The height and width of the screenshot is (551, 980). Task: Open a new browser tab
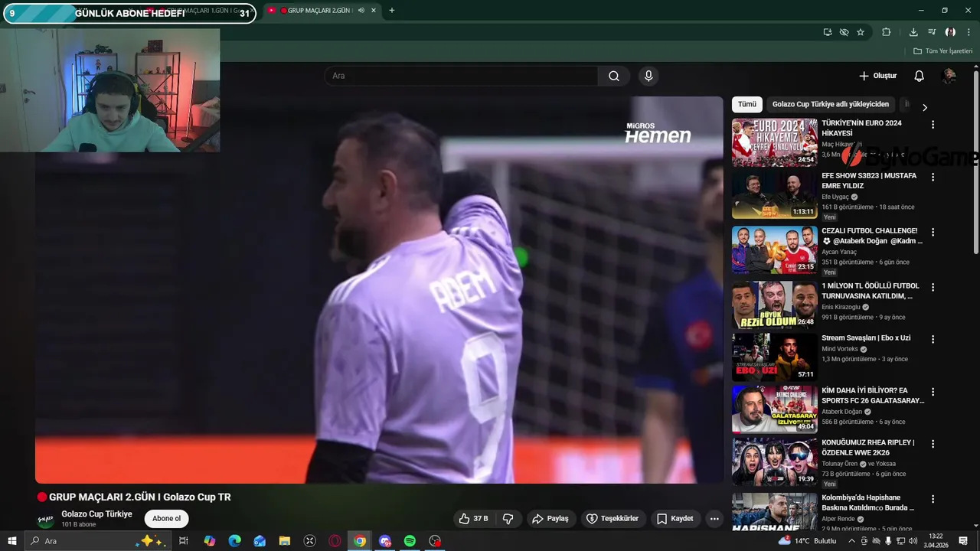pyautogui.click(x=392, y=11)
